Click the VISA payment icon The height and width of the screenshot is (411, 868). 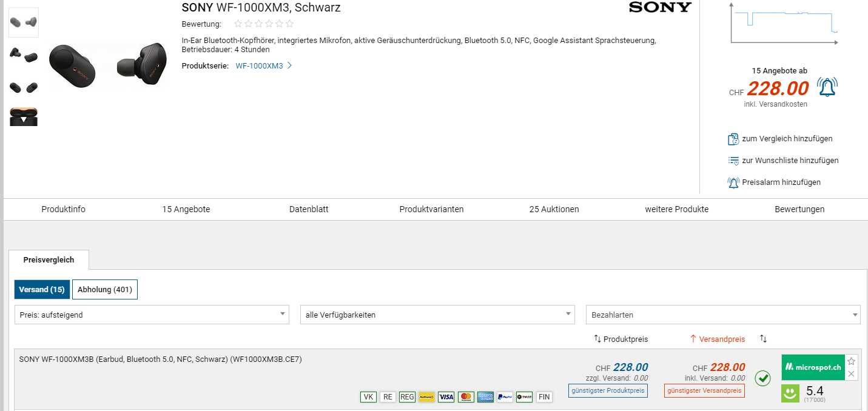[x=446, y=397]
